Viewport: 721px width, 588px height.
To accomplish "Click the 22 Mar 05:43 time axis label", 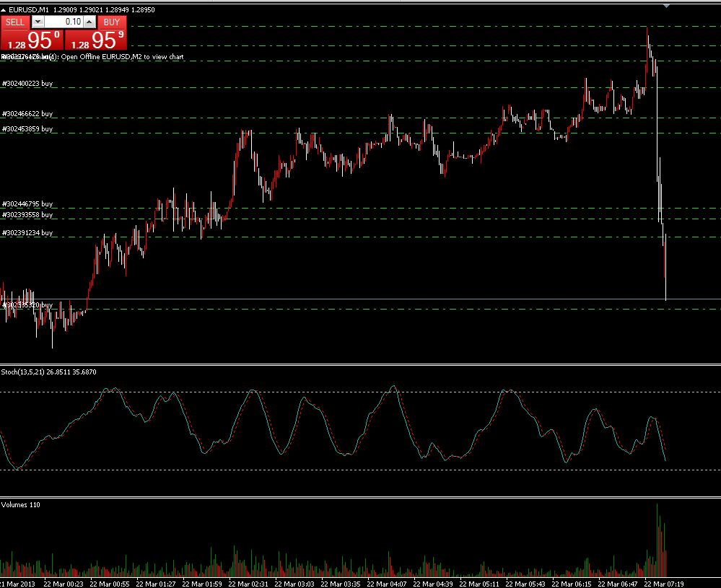I will 525,584.
